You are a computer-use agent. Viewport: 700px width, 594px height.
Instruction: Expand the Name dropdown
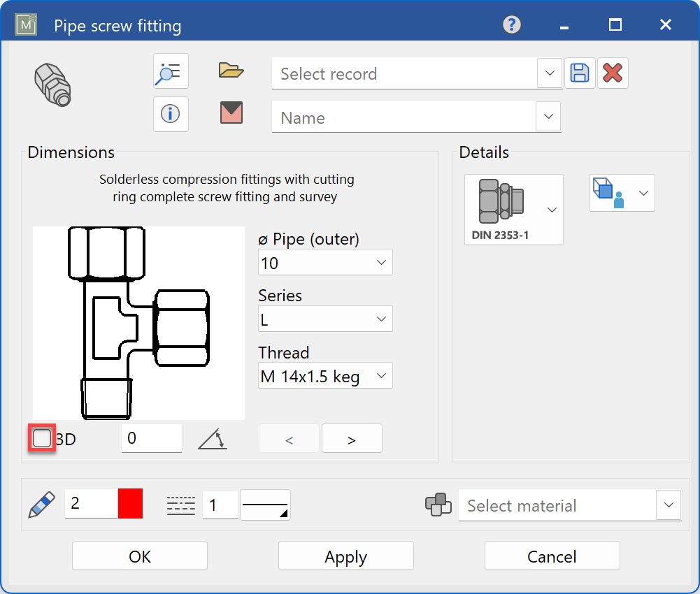(x=550, y=117)
